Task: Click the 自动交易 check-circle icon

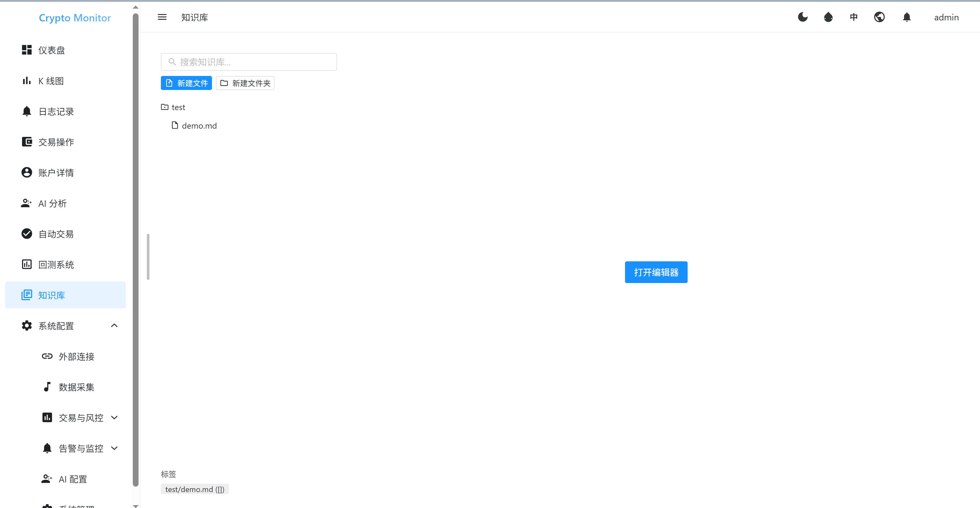Action: 26,234
